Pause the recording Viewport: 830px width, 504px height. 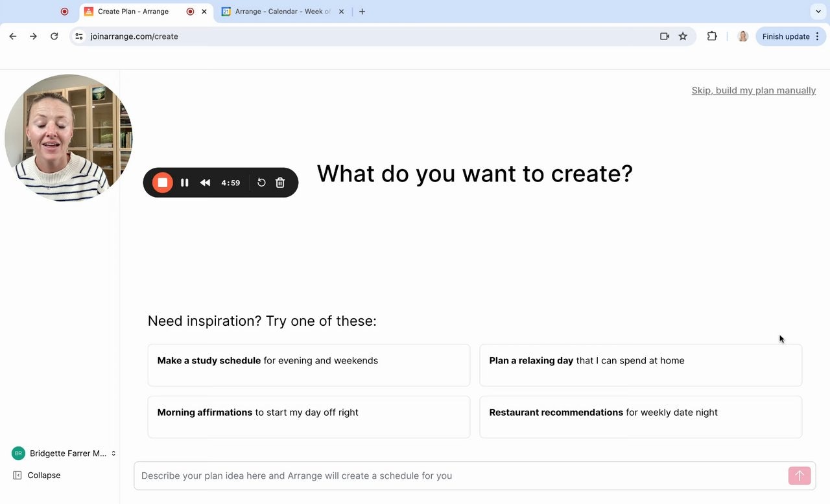[185, 183]
